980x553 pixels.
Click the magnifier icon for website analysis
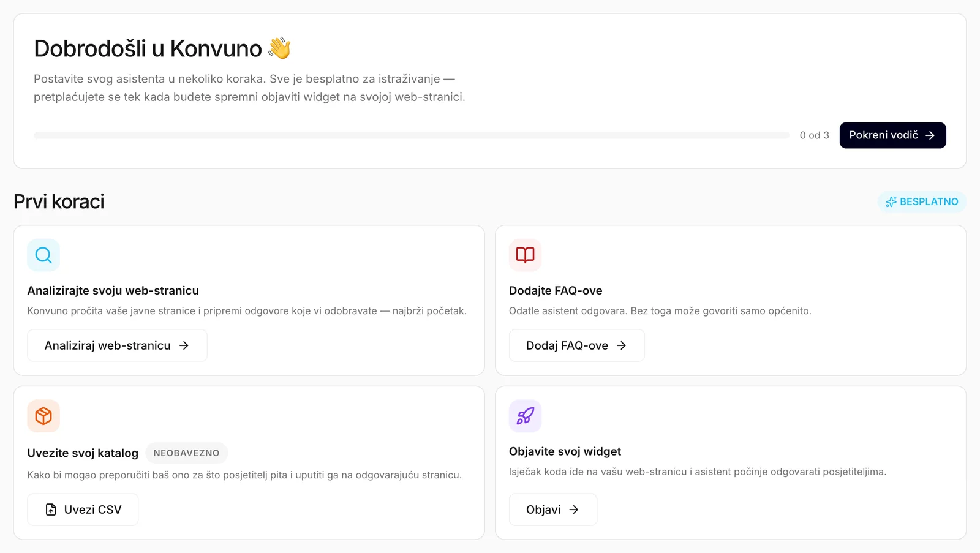pyautogui.click(x=43, y=255)
